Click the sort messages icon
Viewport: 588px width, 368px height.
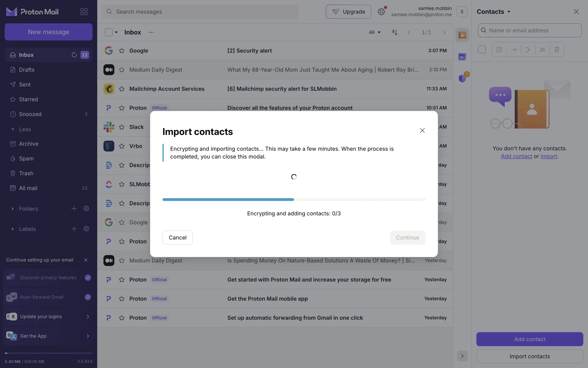click(x=395, y=32)
